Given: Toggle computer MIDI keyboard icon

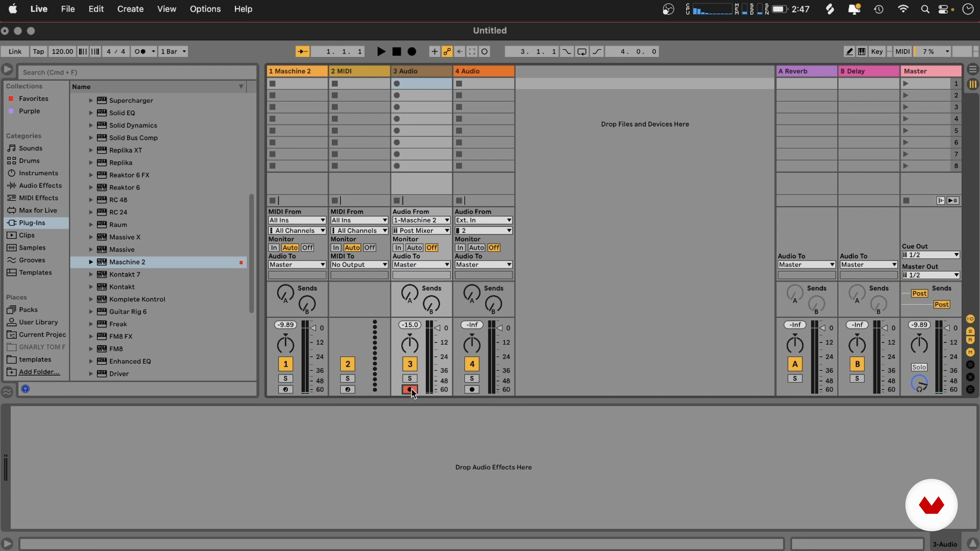Looking at the screenshot, I should coord(862,51).
